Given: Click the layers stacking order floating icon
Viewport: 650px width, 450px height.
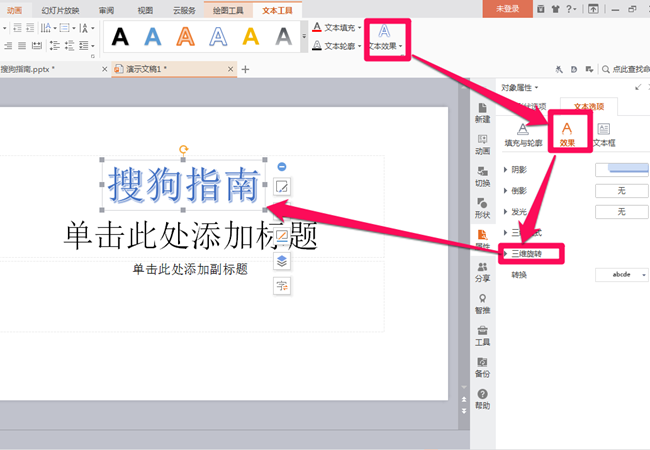Looking at the screenshot, I should coord(282,261).
